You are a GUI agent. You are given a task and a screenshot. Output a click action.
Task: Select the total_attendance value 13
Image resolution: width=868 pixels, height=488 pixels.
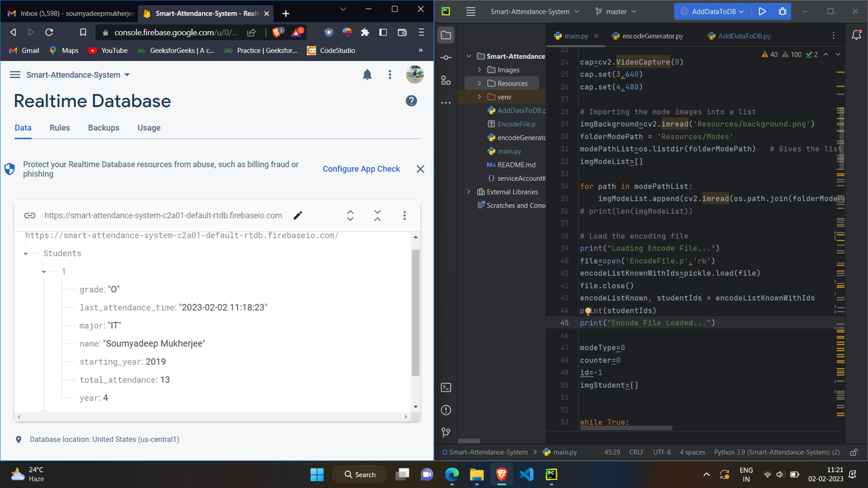click(x=165, y=380)
